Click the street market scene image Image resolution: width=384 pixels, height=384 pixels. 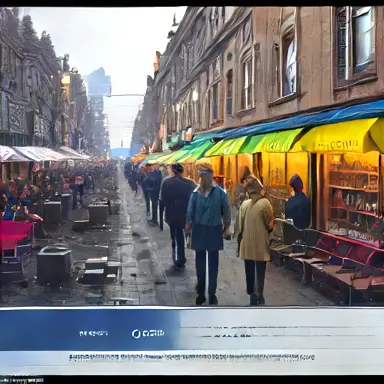tap(192, 156)
